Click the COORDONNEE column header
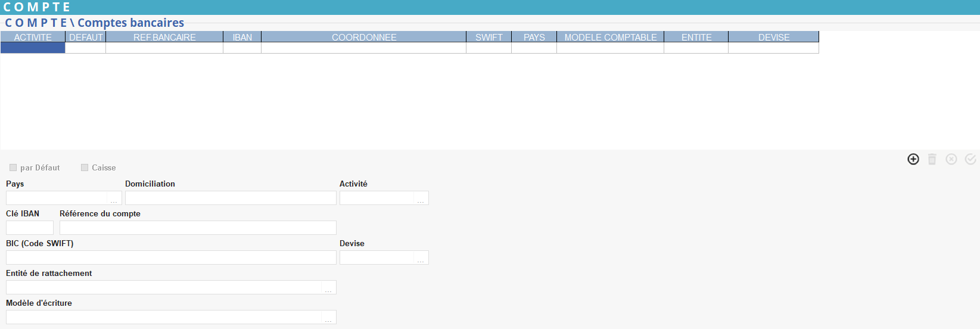 pos(363,37)
